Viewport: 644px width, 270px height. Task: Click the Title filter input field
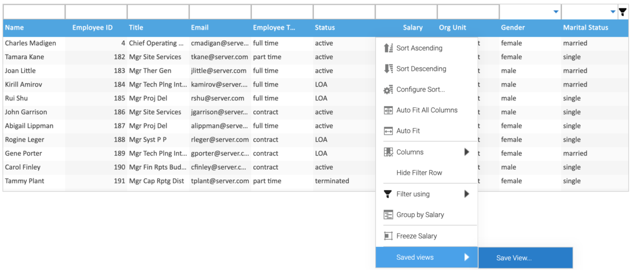(x=158, y=12)
